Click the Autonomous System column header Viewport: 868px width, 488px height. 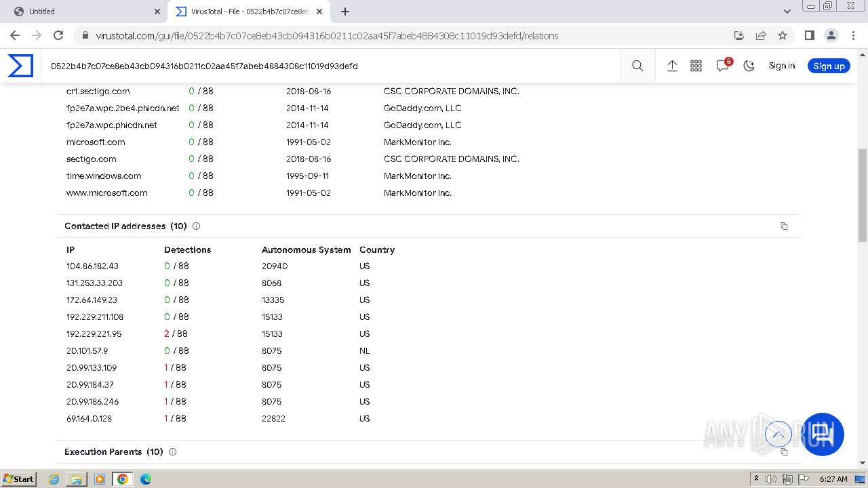[x=307, y=249]
